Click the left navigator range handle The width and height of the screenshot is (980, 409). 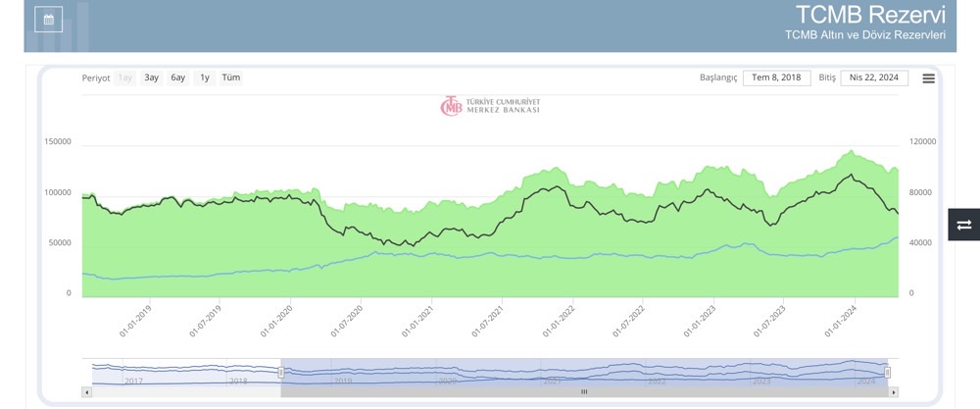click(x=280, y=372)
